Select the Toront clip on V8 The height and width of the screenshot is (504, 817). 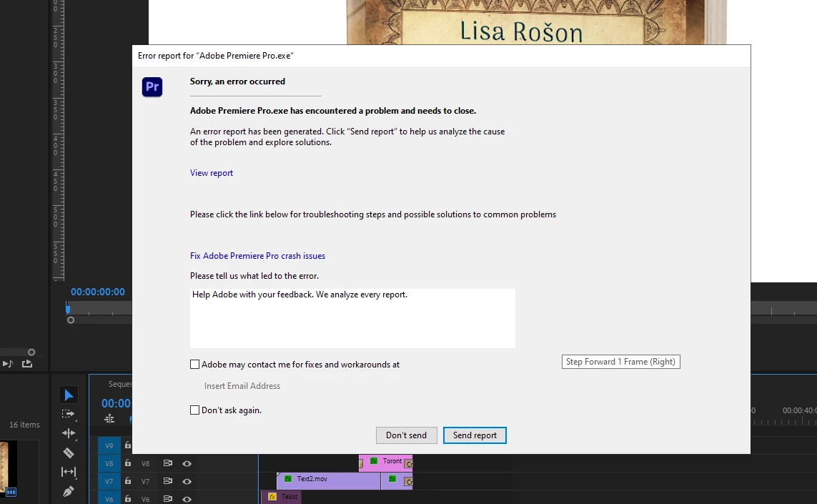[385, 463]
